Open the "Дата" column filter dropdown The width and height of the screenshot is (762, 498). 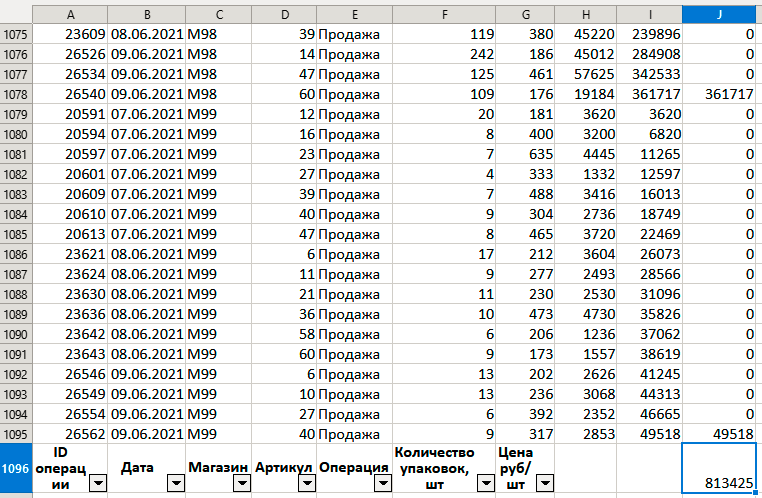coord(175,484)
